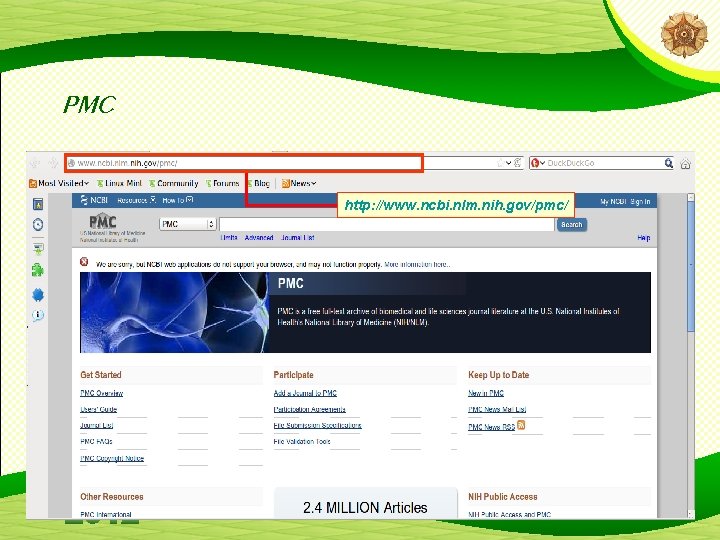
Task: Expand the NCBI Resources menu
Action: click(136, 200)
